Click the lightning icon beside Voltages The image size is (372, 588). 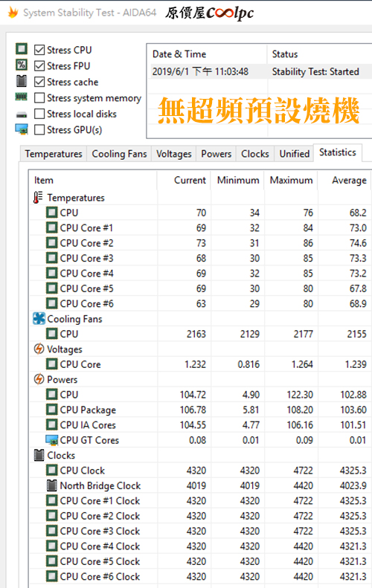39,349
